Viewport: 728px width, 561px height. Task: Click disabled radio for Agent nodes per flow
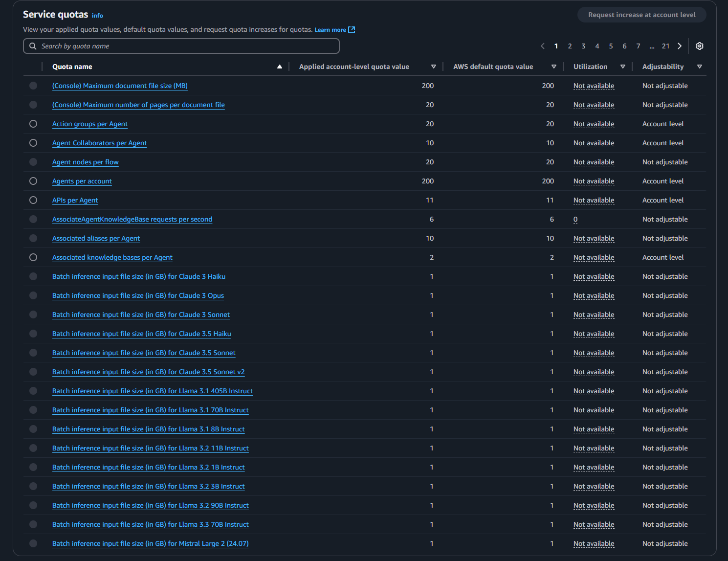coord(33,162)
